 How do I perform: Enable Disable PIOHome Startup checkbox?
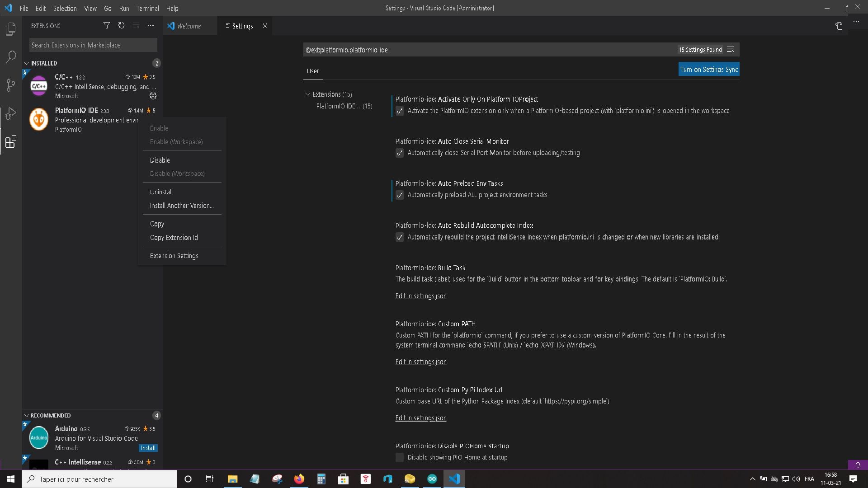400,457
